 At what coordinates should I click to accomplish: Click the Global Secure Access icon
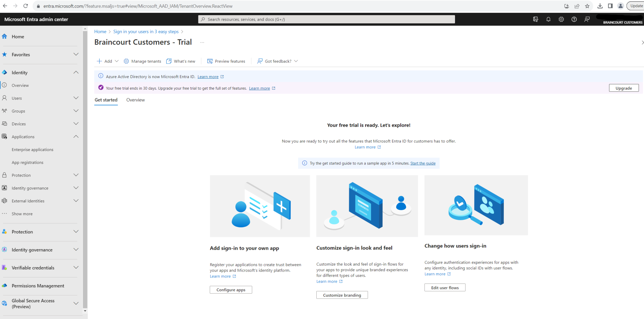pyautogui.click(x=5, y=303)
